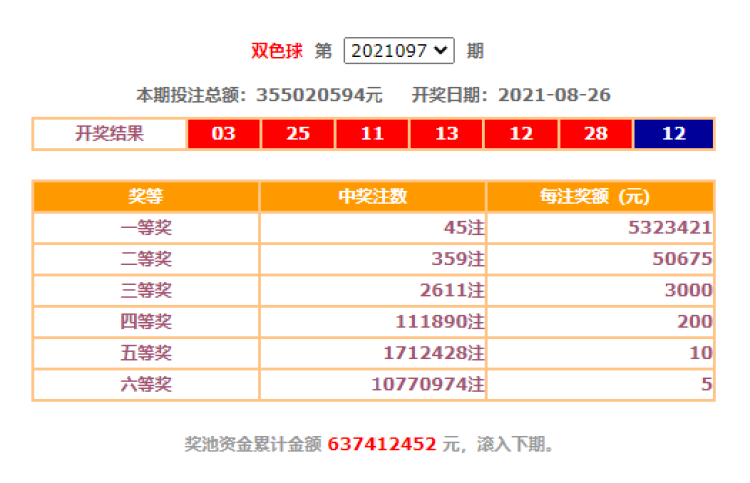Screen dimensions: 750x483
Task: Click the sixth prize amount 5
Action: pos(600,384)
